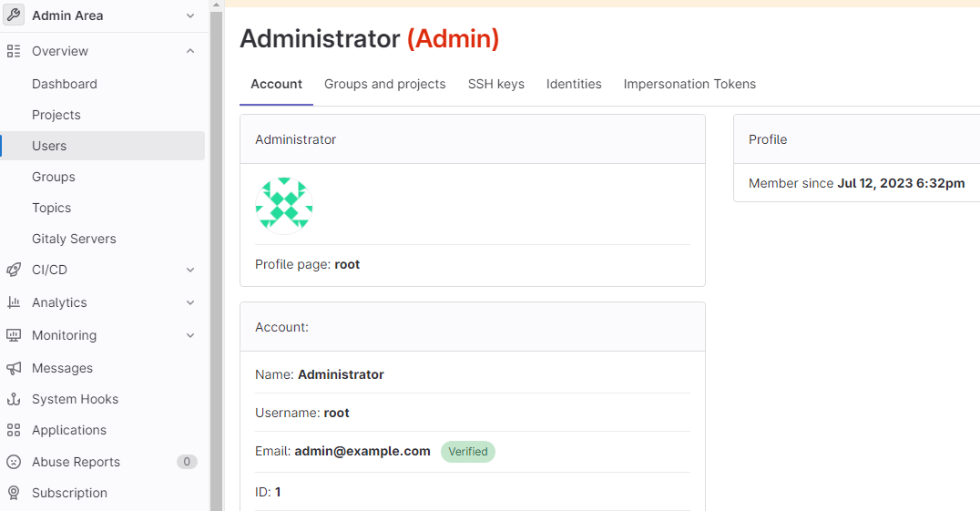This screenshot has height=511, width=980.
Task: Click the Applications grid icon
Action: 14,430
